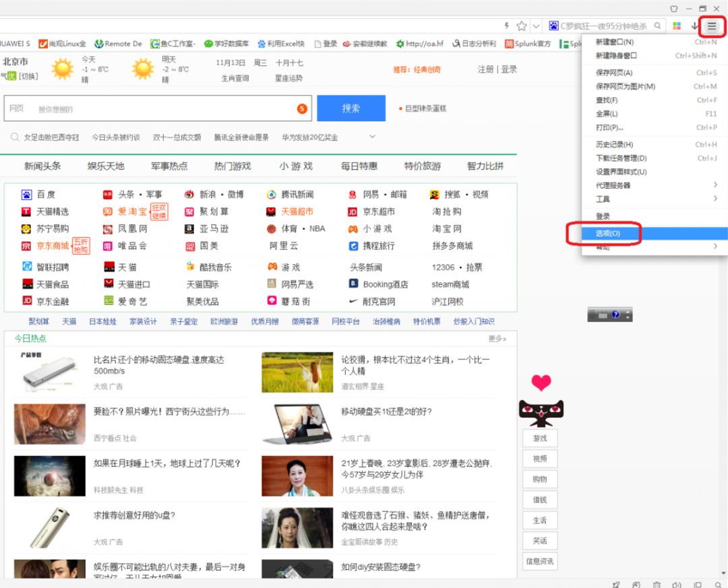Click the rice field girl thumbnail
728x588 pixels.
click(x=297, y=372)
